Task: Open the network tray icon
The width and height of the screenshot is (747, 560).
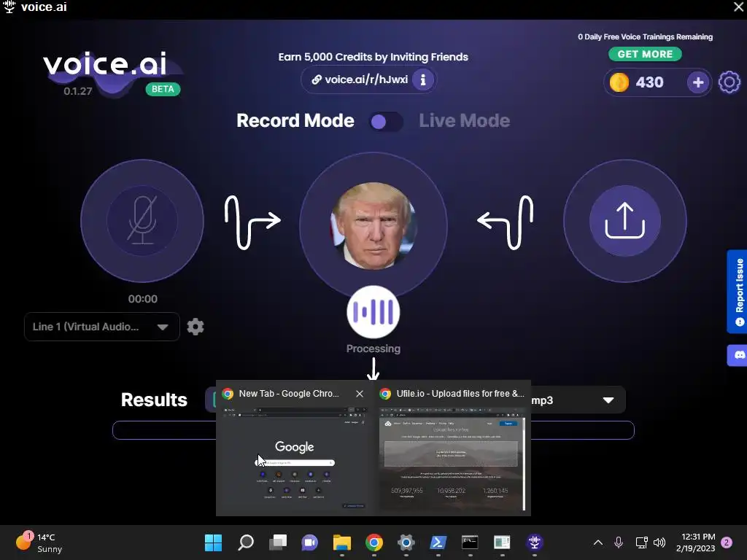Action: [641, 542]
